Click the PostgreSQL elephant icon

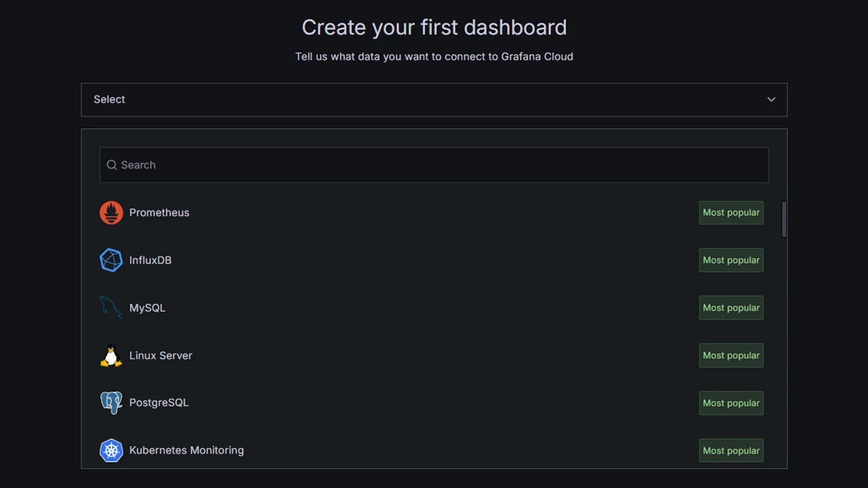point(111,403)
